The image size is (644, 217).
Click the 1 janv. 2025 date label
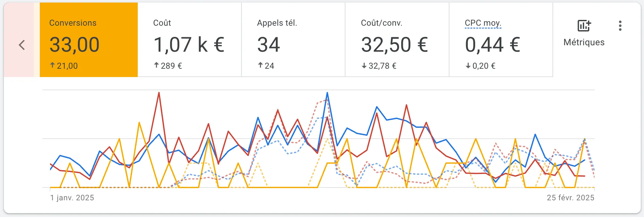click(72, 198)
